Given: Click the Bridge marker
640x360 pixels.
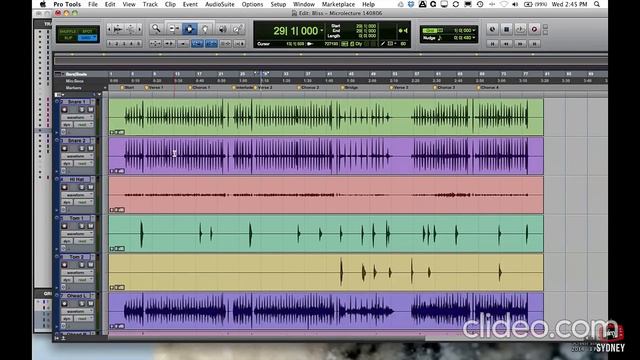Looking at the screenshot, I should point(349,87).
